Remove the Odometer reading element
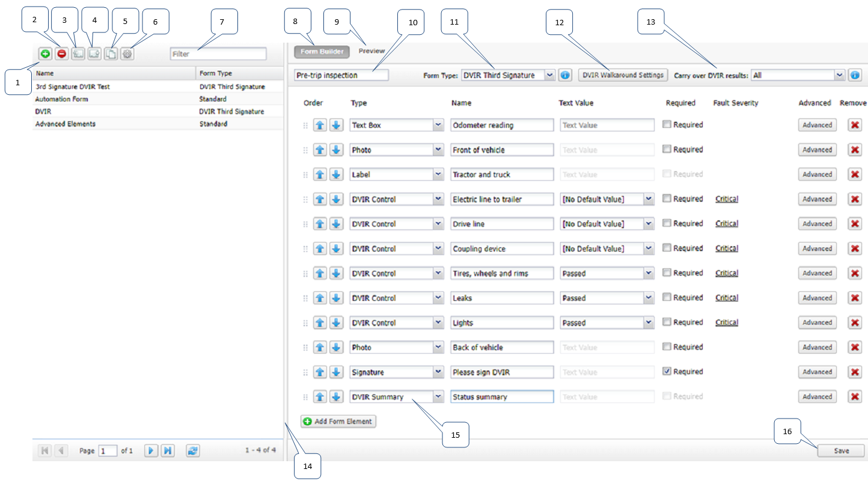Viewport: 868px width, 484px height. [x=855, y=125]
